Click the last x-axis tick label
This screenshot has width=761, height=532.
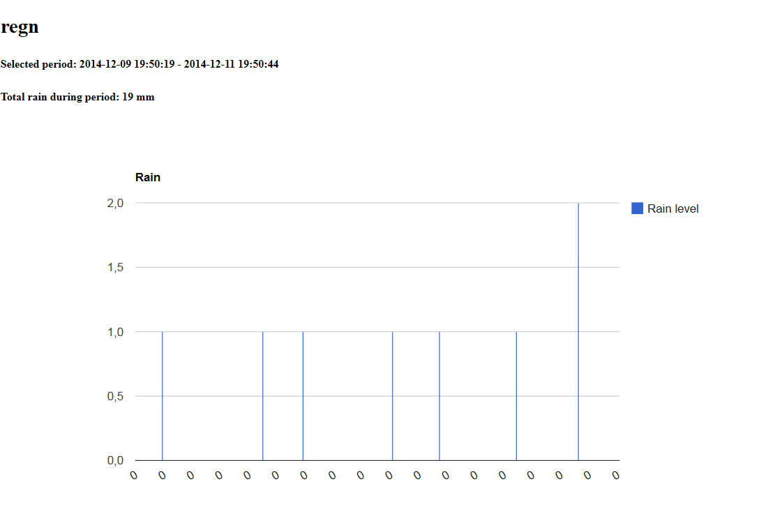pyautogui.click(x=615, y=476)
